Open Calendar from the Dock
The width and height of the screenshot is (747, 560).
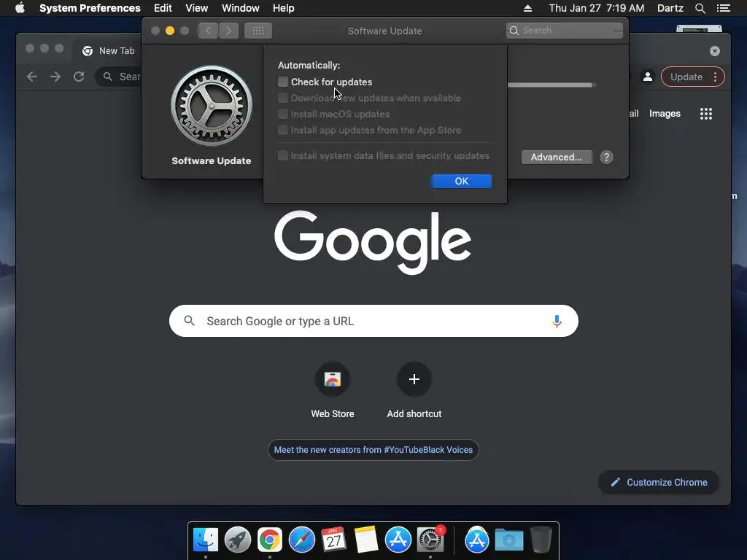pyautogui.click(x=333, y=540)
